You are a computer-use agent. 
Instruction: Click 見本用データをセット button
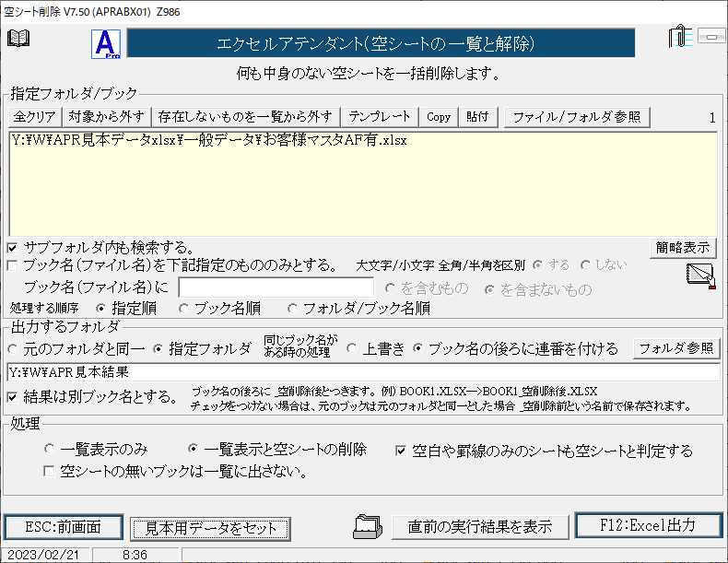click(x=210, y=528)
